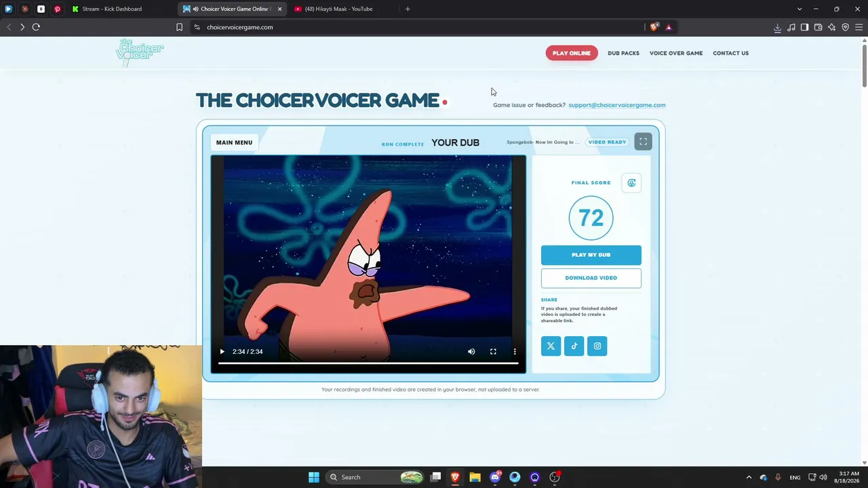
Task: Click the taskbar Search box
Action: 376,477
